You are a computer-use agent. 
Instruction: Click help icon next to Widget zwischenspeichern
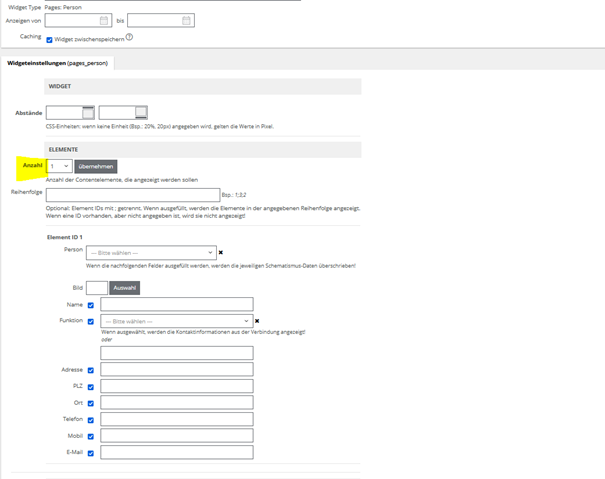tap(129, 38)
